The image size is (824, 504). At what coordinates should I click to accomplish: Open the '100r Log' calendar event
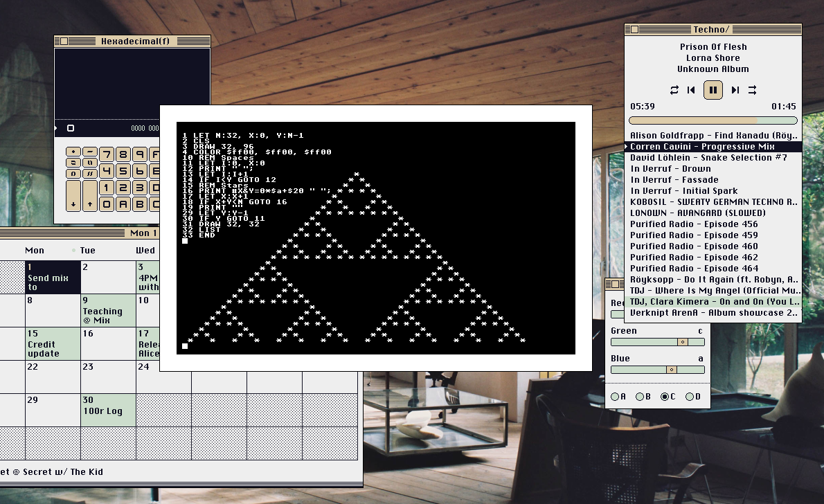(x=108, y=410)
